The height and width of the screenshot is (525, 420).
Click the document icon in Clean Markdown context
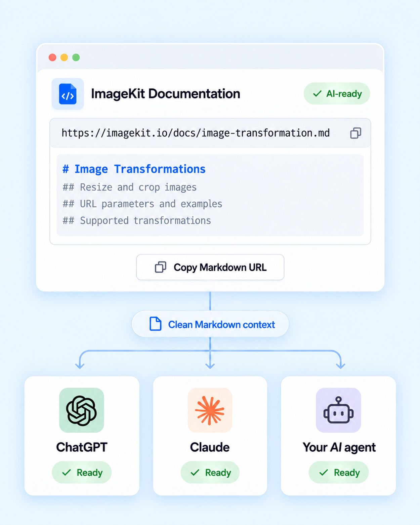[x=155, y=324]
